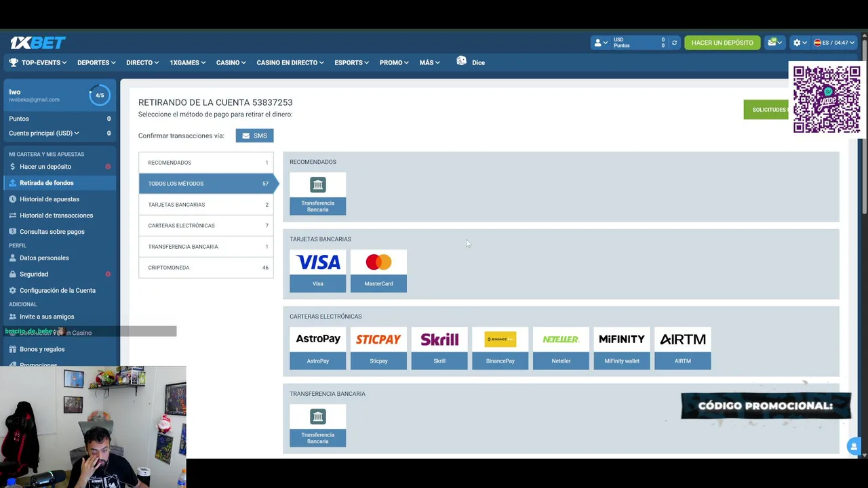This screenshot has height=488, width=868.
Task: Open Datos personales
Action: click(x=60, y=258)
